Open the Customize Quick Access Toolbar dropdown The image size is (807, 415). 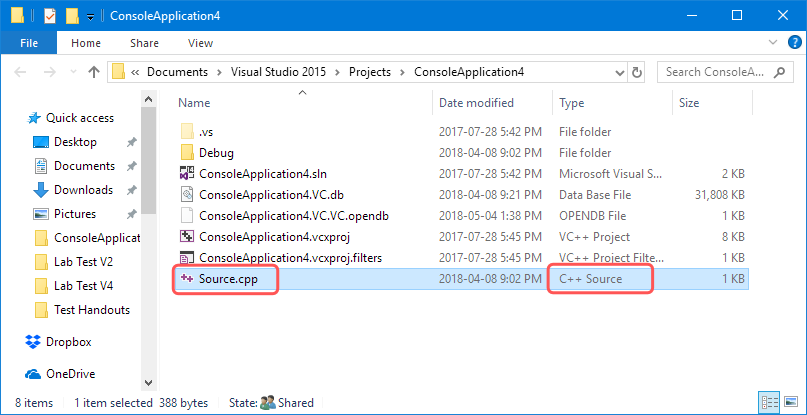click(x=90, y=16)
